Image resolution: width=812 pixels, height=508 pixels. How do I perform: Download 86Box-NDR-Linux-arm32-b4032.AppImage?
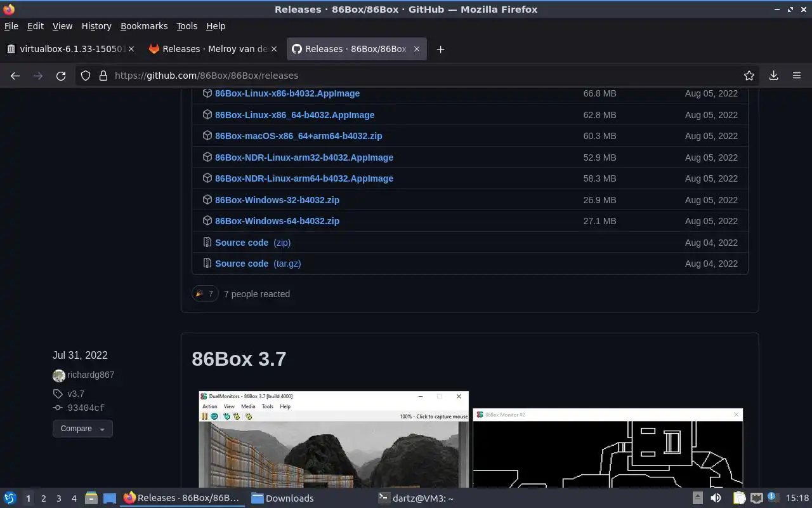click(304, 157)
